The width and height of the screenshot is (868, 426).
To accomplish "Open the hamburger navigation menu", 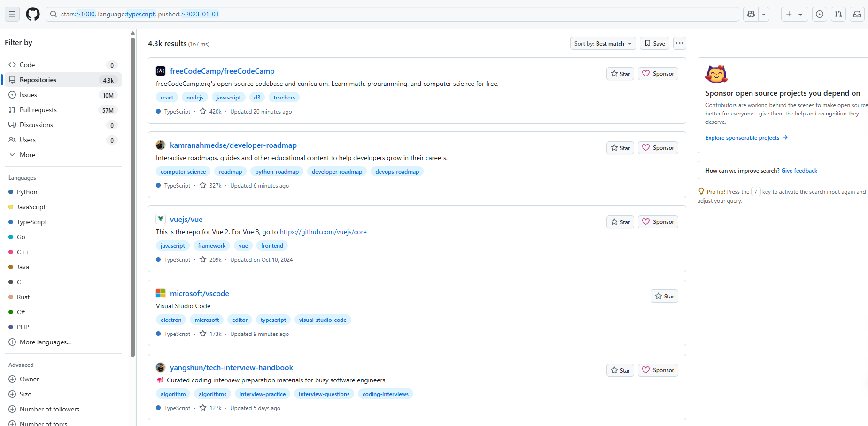I will tap(12, 14).
